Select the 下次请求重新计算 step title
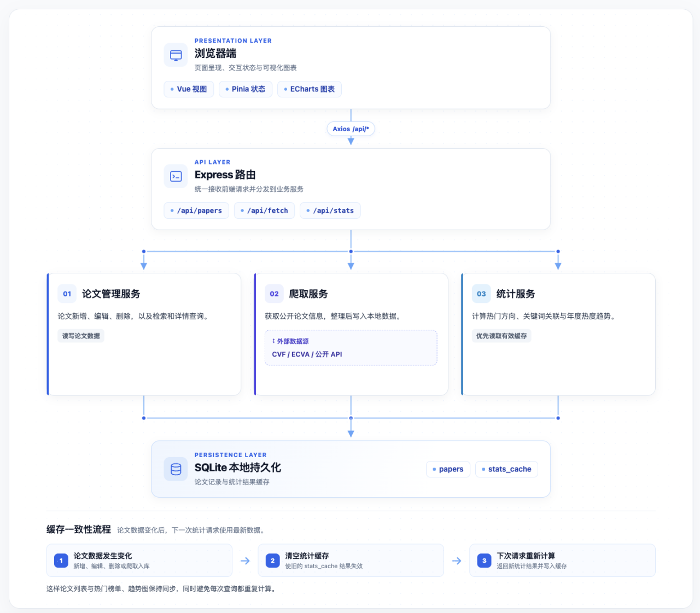 tap(526, 556)
